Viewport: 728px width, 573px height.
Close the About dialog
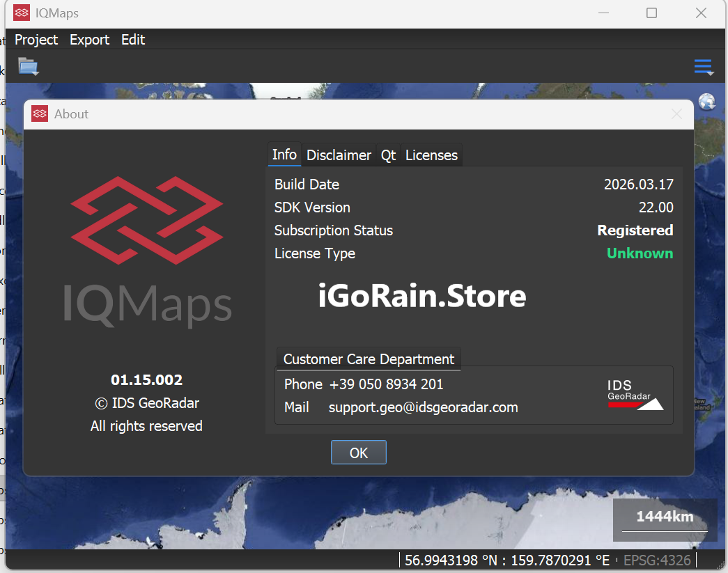coord(676,114)
